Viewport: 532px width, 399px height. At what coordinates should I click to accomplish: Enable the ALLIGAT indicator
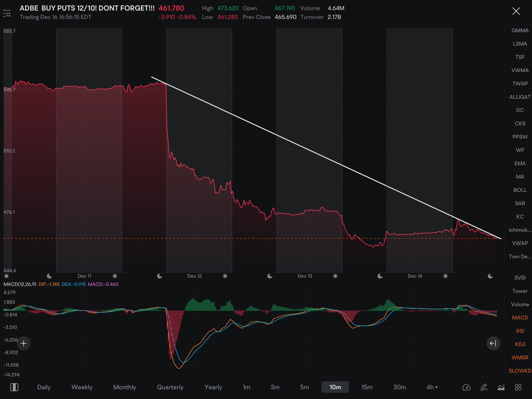point(520,97)
